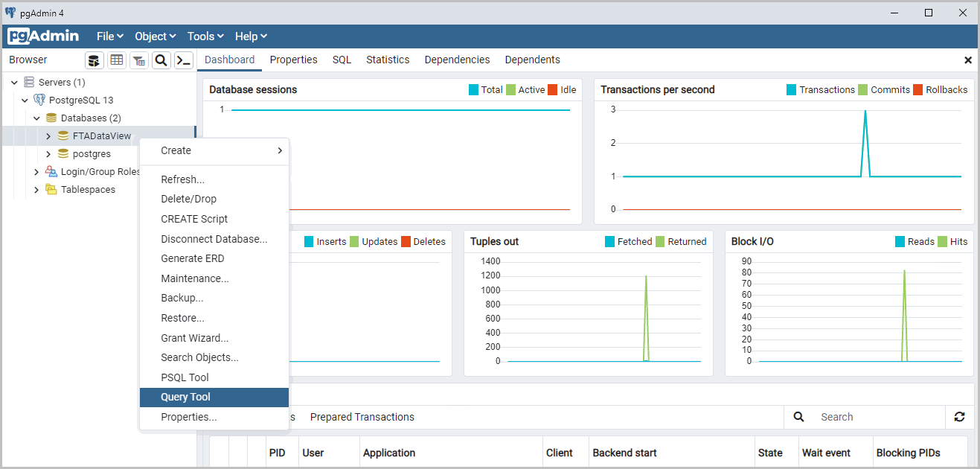Close the panel with the X icon
This screenshot has width=980, height=469.
pyautogui.click(x=968, y=60)
